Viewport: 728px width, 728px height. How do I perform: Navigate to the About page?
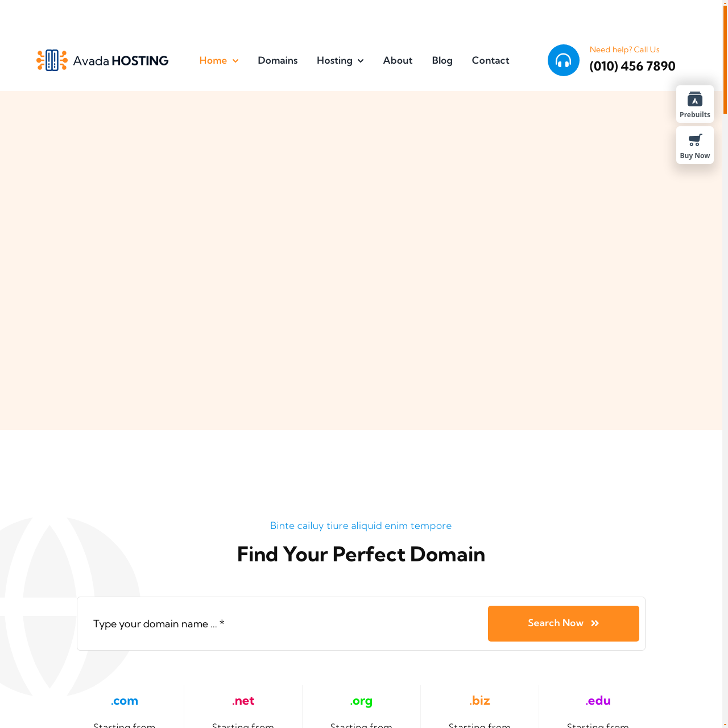coord(398,60)
